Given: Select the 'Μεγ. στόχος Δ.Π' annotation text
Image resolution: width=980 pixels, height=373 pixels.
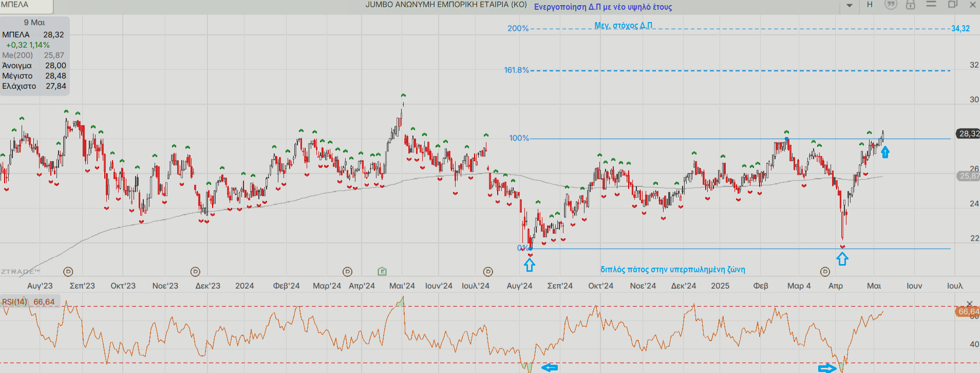Looking at the screenshot, I should [x=623, y=26].
